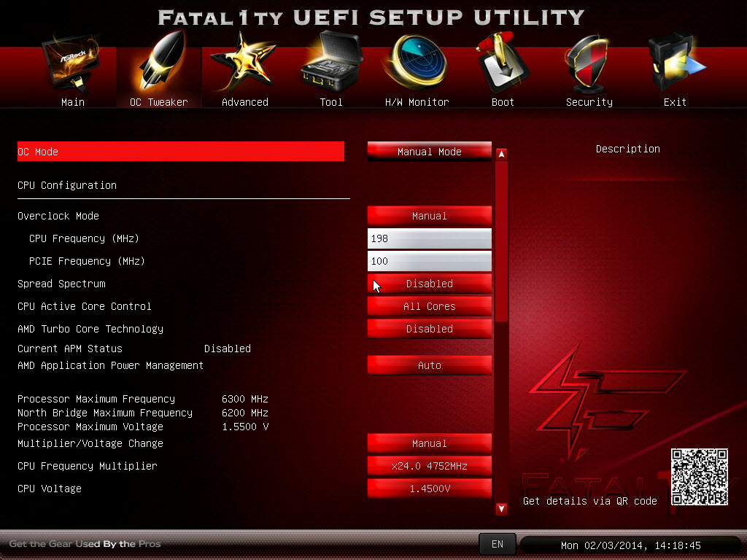
Task: Click the PCIE Frequency input field
Action: (429, 261)
